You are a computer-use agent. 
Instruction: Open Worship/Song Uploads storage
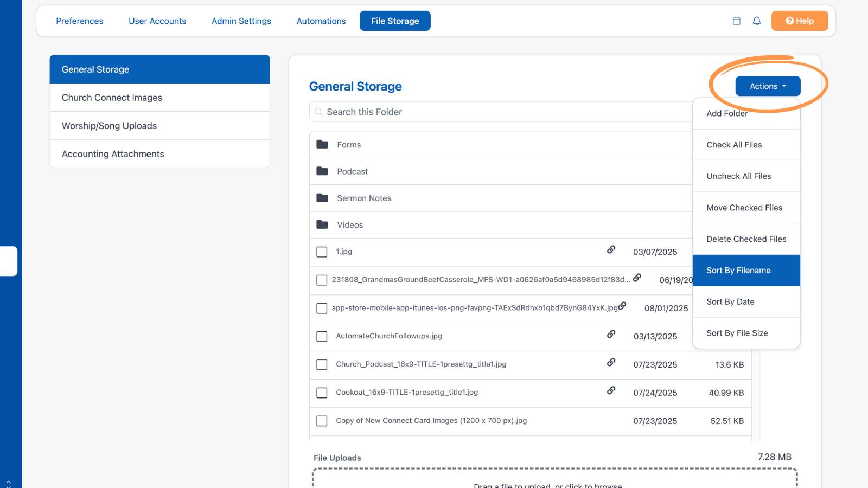point(160,126)
